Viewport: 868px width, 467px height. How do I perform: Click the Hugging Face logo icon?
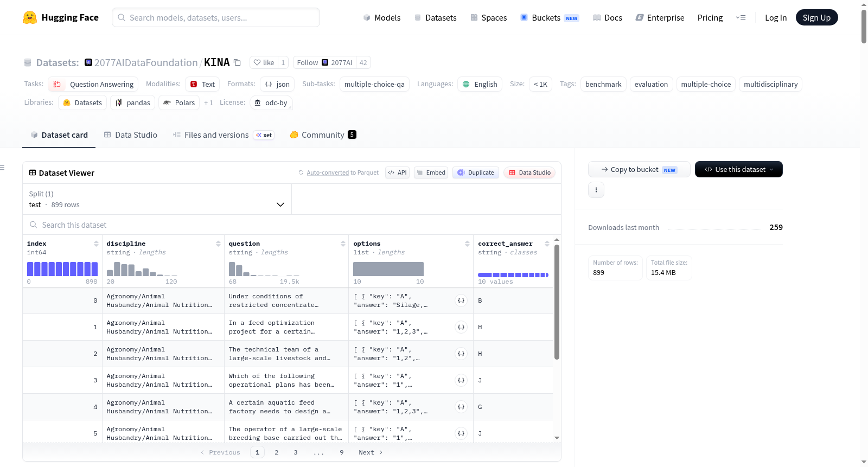click(x=30, y=17)
